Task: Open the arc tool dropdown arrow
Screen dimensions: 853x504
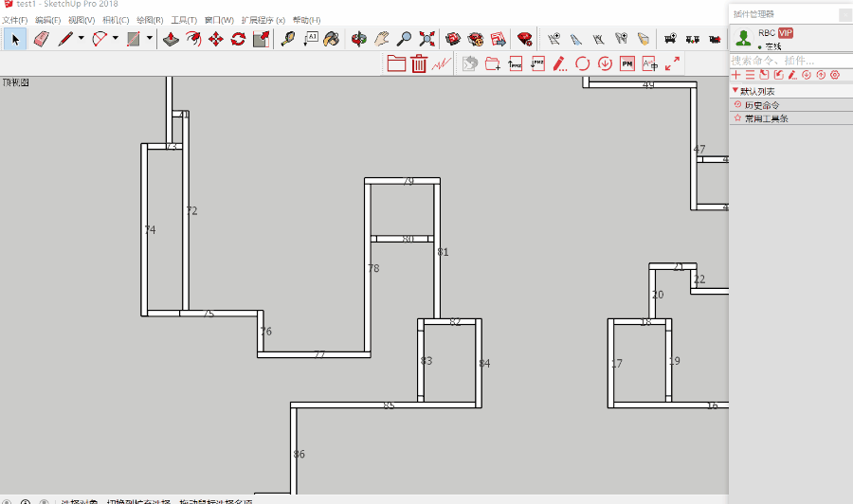Action: coord(116,39)
